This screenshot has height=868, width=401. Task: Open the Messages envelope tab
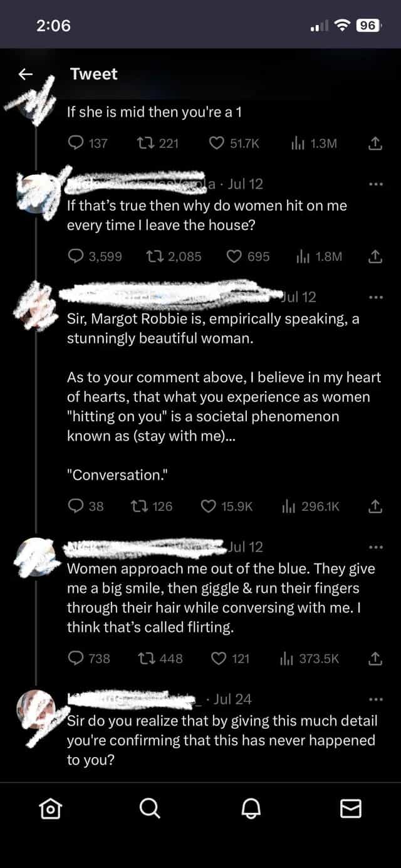point(350,810)
